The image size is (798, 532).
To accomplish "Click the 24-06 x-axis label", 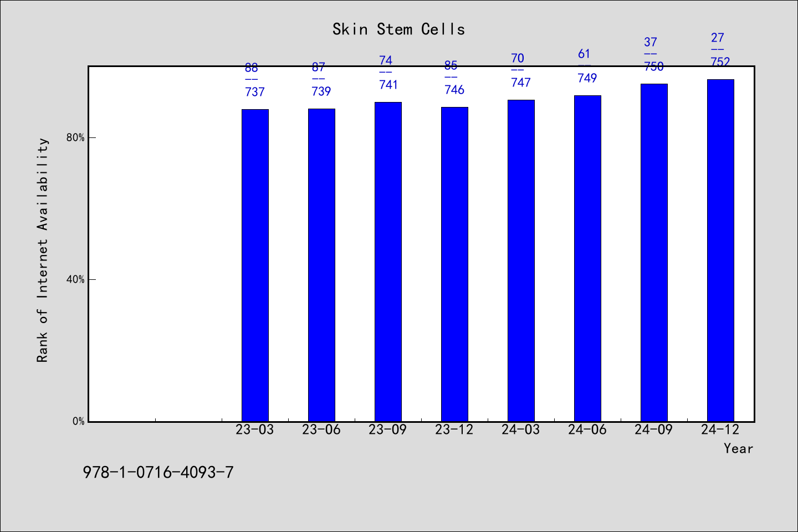I will pyautogui.click(x=587, y=429).
